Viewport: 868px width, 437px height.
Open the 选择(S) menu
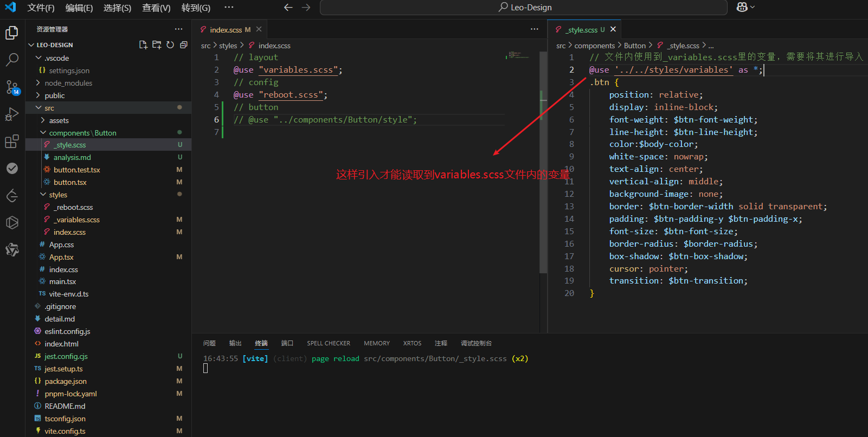click(x=117, y=8)
